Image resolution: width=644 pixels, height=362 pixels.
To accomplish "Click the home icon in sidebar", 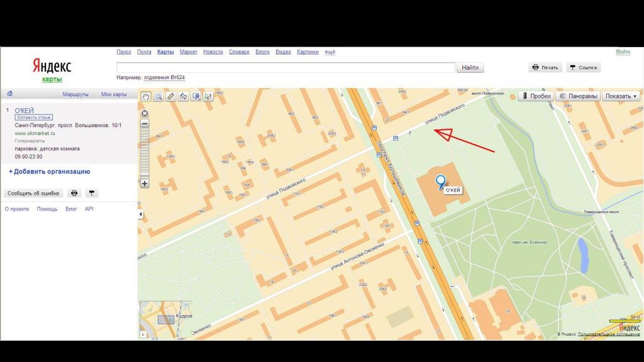I will pos(10,94).
